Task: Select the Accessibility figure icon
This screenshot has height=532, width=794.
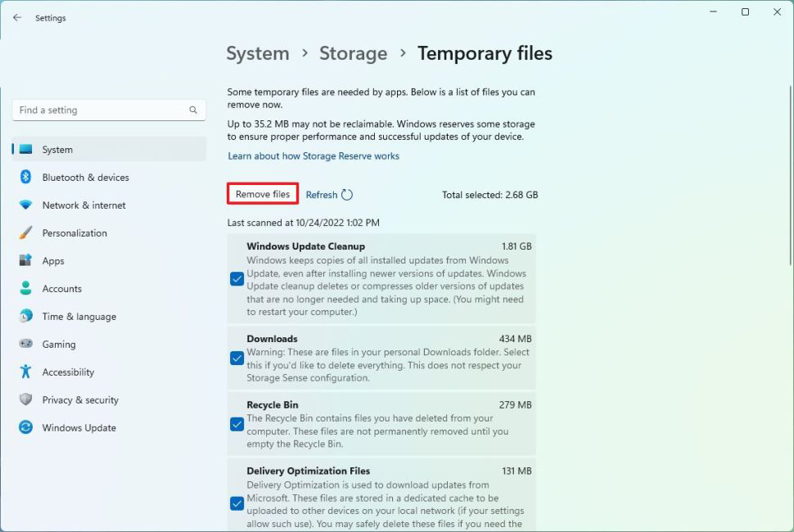Action: 25,372
